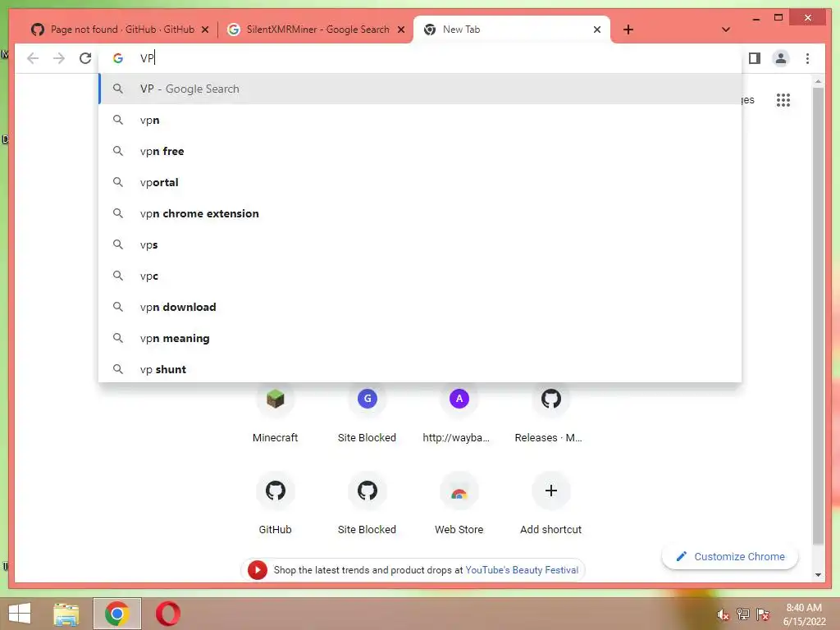The height and width of the screenshot is (630, 840).
Task: Click the Google G icon in address bar
Action: click(118, 58)
